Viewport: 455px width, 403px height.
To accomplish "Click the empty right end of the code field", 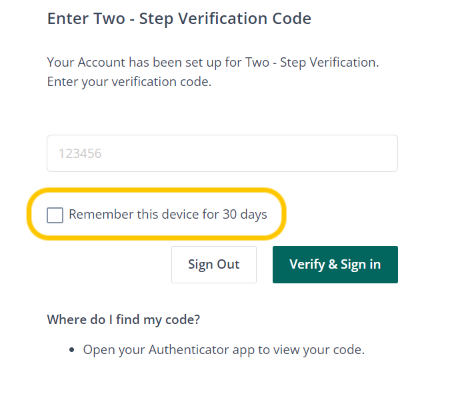I will click(367, 153).
